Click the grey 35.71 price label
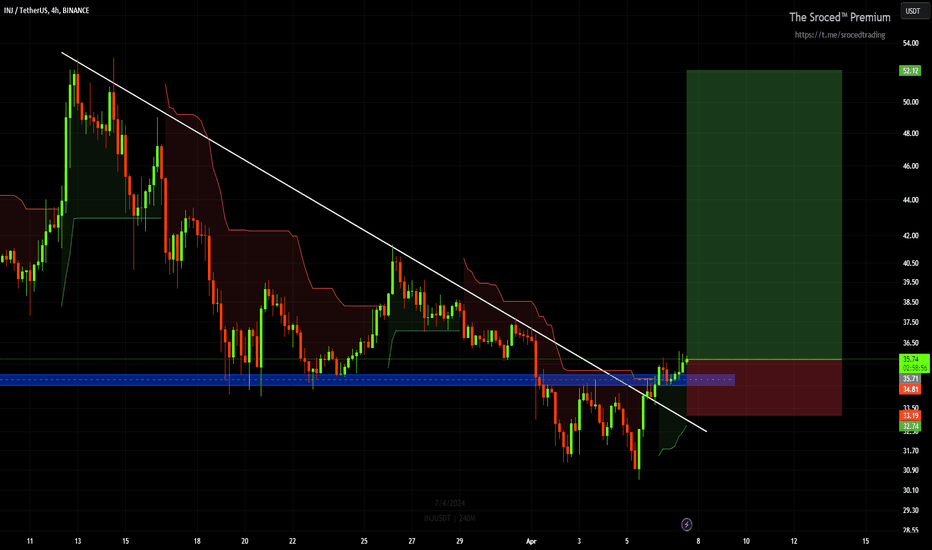This screenshot has height=550, width=932. coord(911,379)
